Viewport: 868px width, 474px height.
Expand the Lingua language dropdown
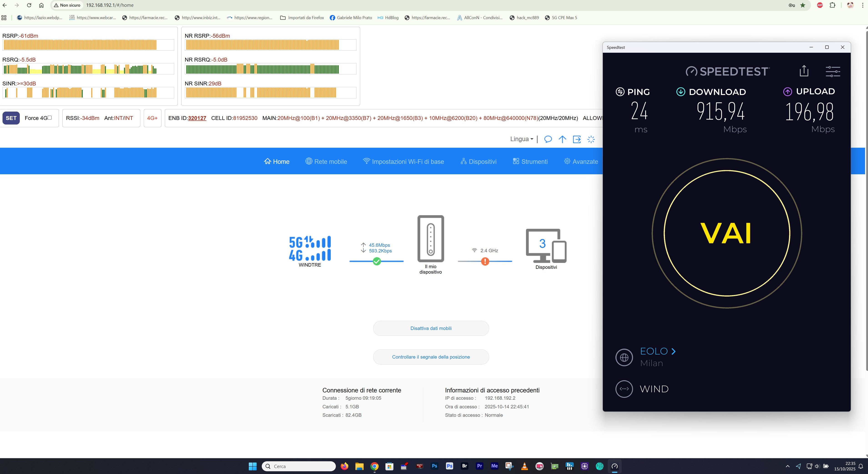(x=522, y=139)
